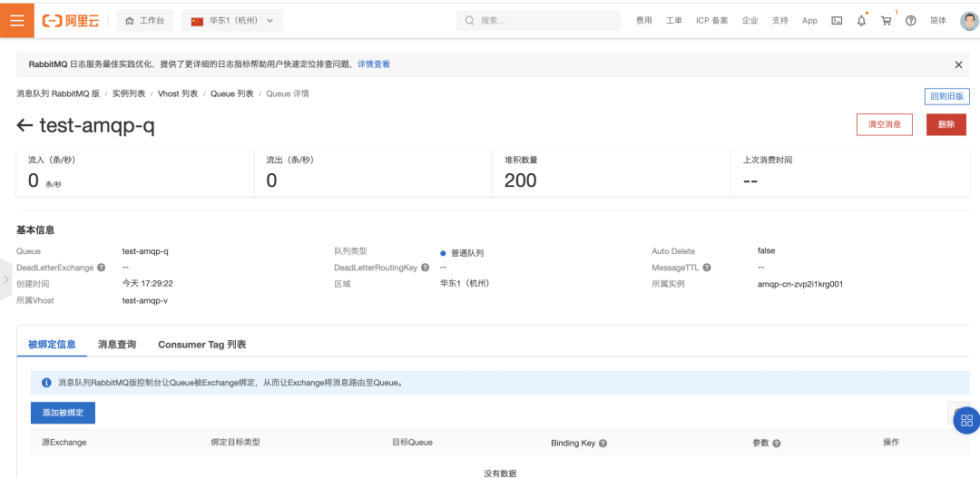Switch to the 消息查询 tab

tap(117, 345)
